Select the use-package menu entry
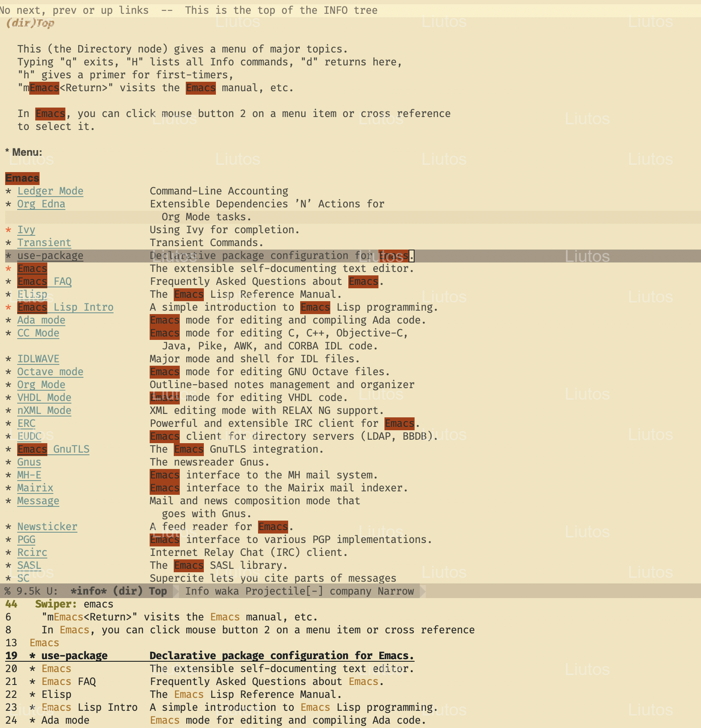The width and height of the screenshot is (701, 728). point(50,256)
